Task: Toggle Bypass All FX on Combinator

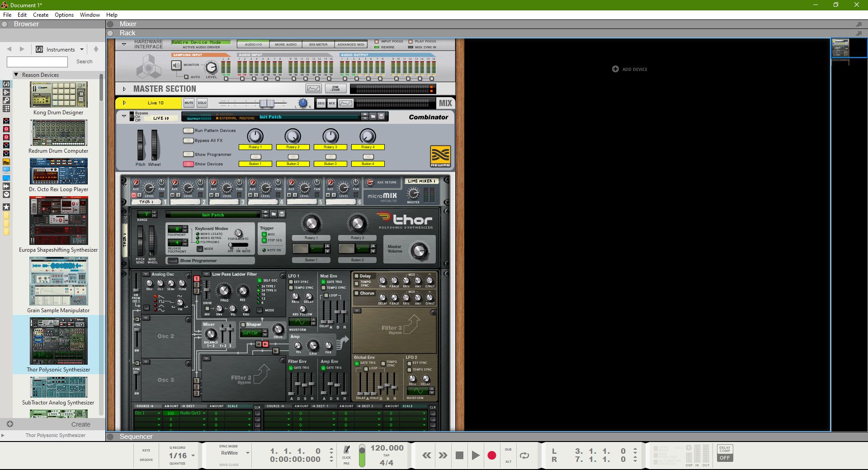Action: click(x=188, y=141)
